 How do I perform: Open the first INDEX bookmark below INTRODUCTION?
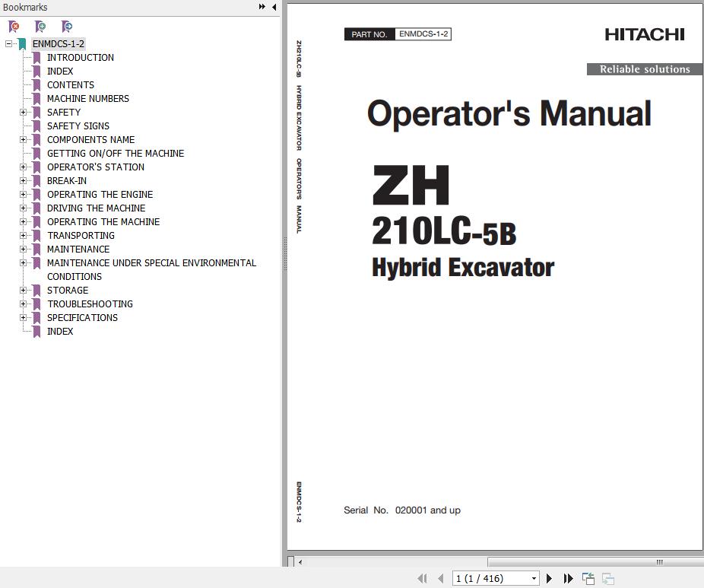click(60, 72)
